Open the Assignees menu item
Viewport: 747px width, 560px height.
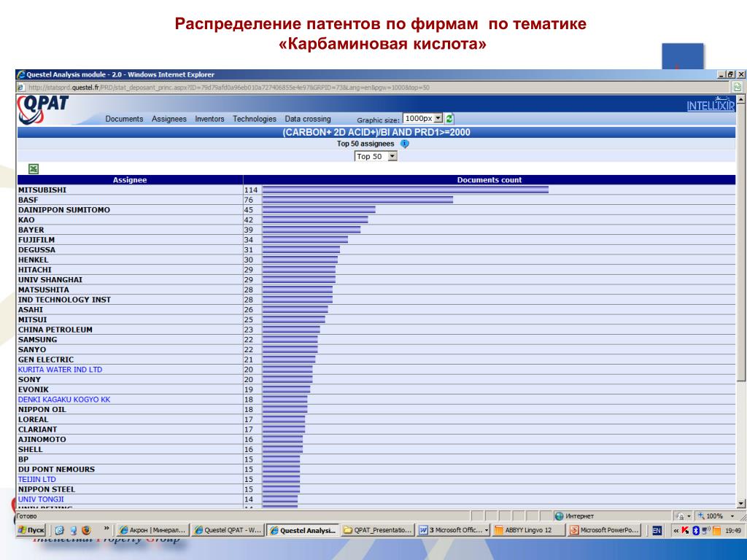(x=169, y=119)
